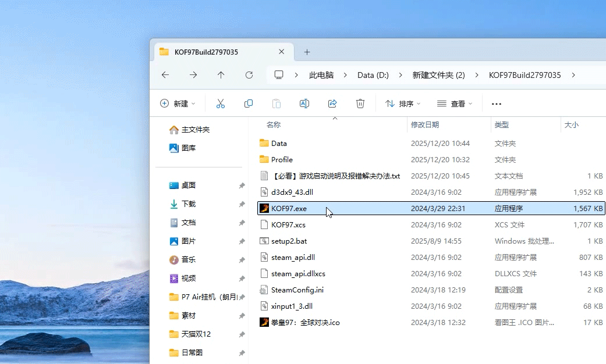Open 图库 gallery in sidebar

[x=183, y=148]
